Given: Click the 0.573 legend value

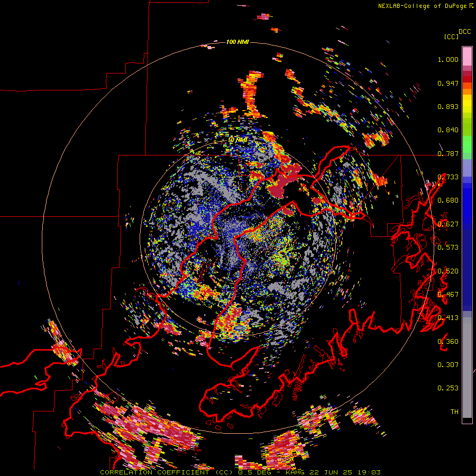Looking at the screenshot, I should coord(448,247).
